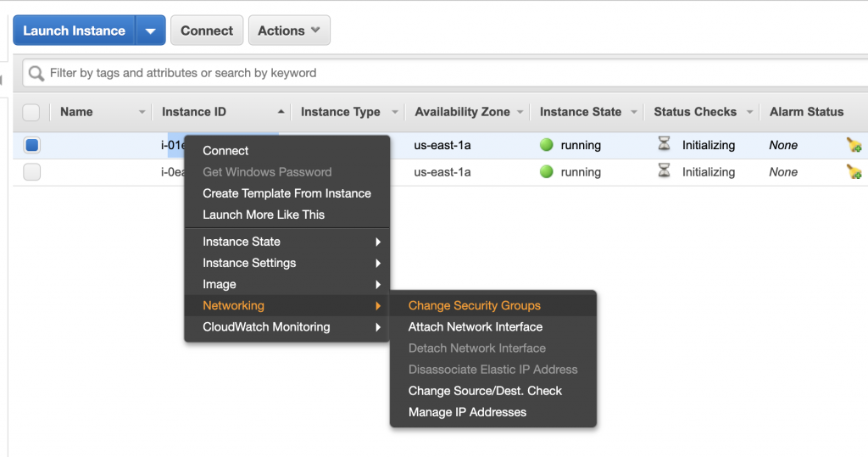Click the Instance ID sort arrow
The height and width of the screenshot is (457, 868).
tap(281, 112)
